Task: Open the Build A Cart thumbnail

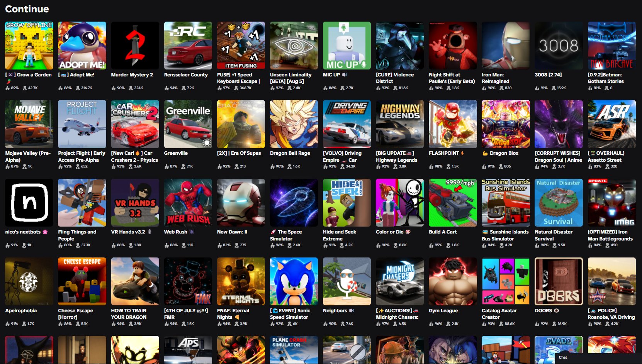Action: [453, 203]
